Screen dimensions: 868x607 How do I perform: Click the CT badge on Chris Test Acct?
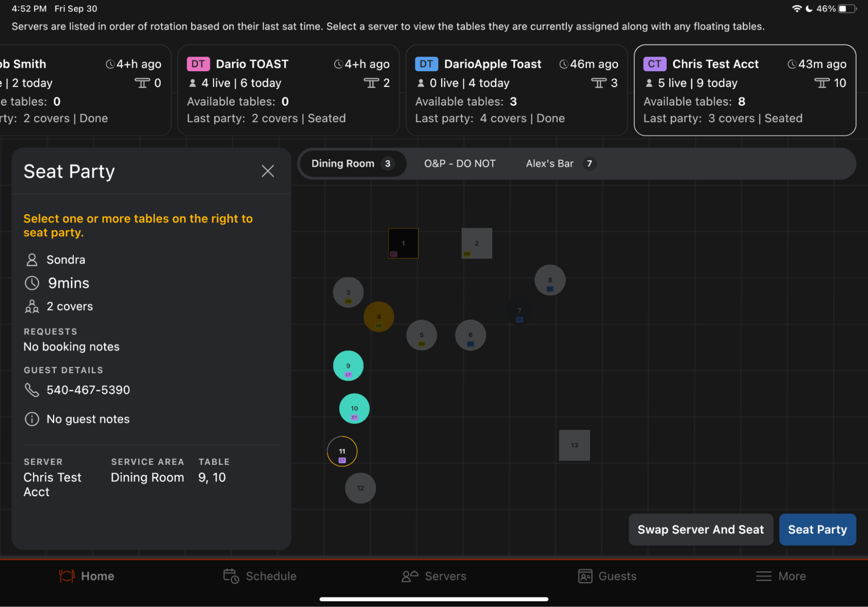[654, 64]
